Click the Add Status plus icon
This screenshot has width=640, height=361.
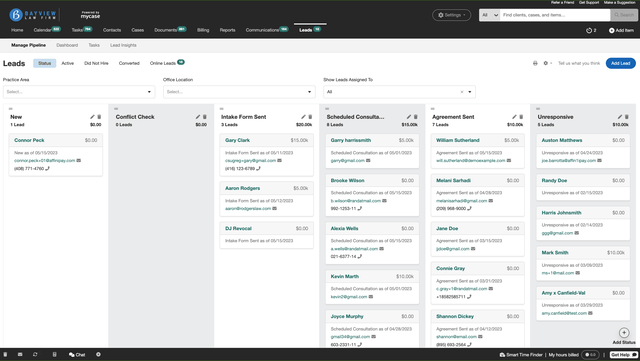(624, 332)
